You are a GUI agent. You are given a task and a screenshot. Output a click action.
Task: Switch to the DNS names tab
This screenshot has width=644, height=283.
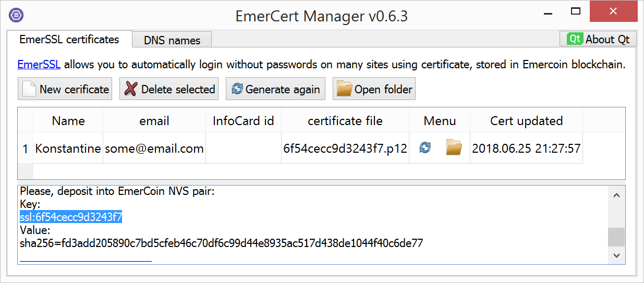[172, 40]
